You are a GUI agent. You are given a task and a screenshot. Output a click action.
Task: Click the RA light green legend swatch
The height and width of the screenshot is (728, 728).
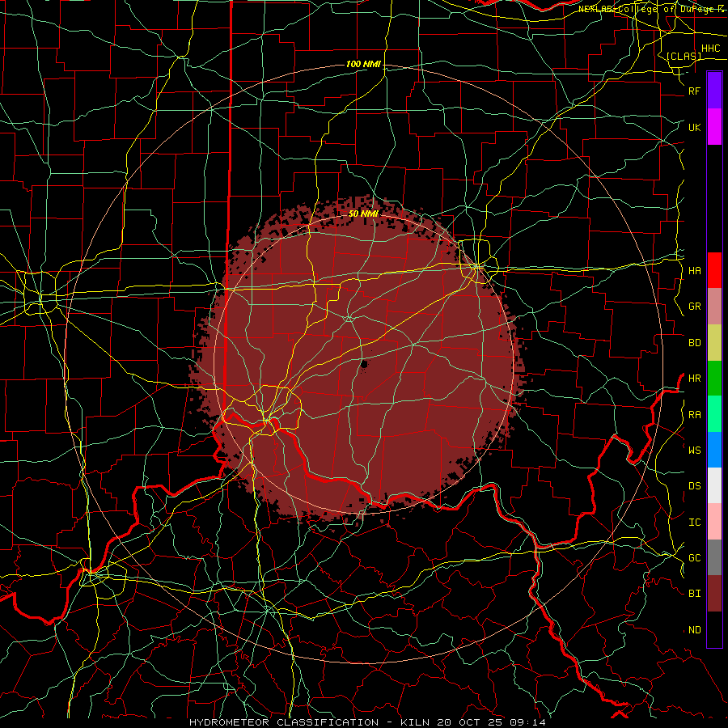point(714,414)
